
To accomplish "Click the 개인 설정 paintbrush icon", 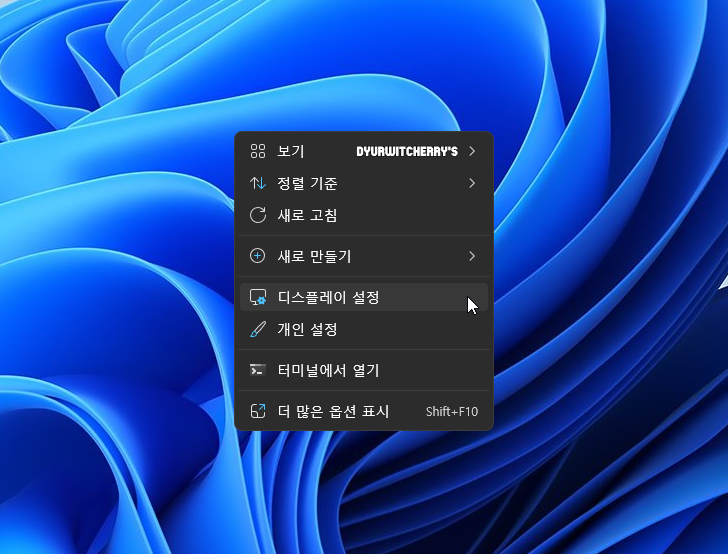I will click(x=258, y=329).
